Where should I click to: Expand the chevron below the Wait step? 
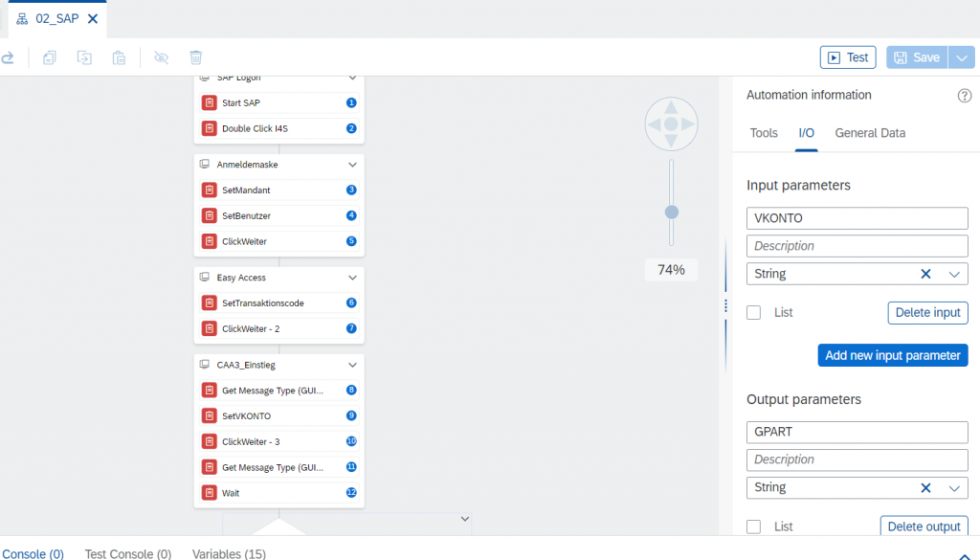point(464,519)
